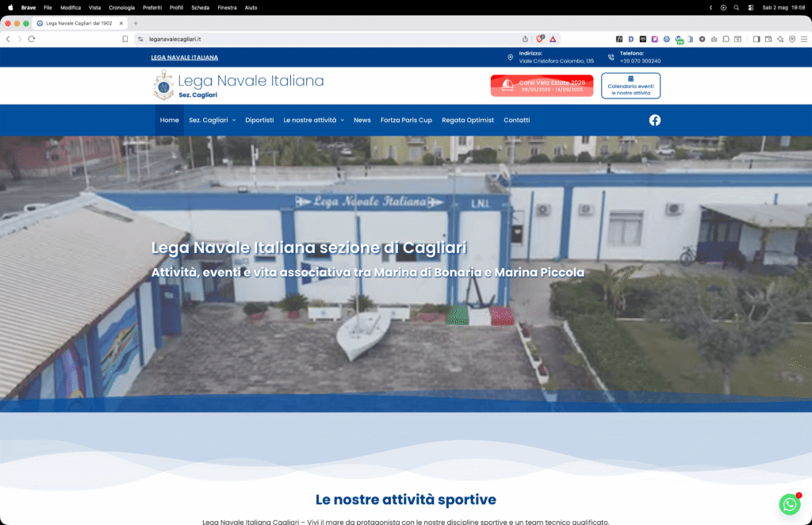Image resolution: width=812 pixels, height=525 pixels.
Task: Click the date and time in menu bar
Action: pyautogui.click(x=783, y=8)
